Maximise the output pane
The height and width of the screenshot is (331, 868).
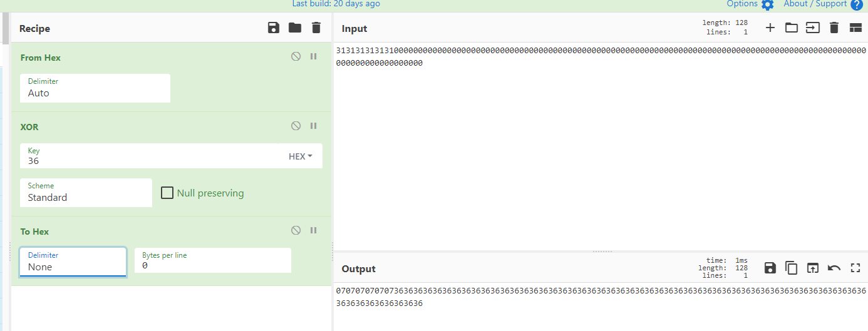[x=855, y=268]
